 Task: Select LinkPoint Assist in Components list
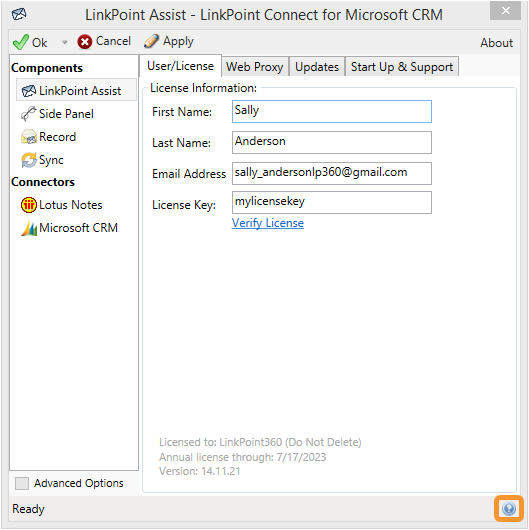click(x=76, y=91)
